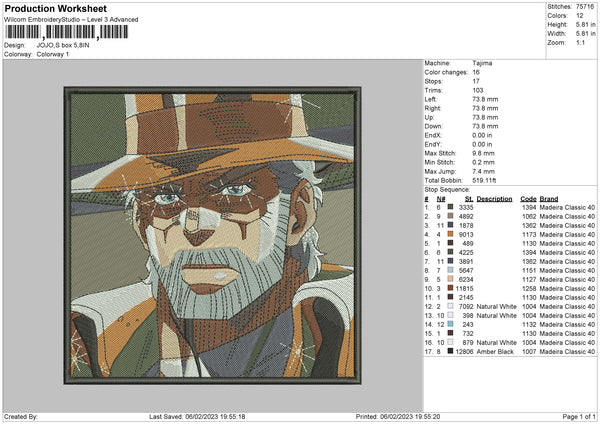This screenshot has width=600, height=424.
Task: Select the white swatch beside 7092 stitches
Action: coord(451,306)
